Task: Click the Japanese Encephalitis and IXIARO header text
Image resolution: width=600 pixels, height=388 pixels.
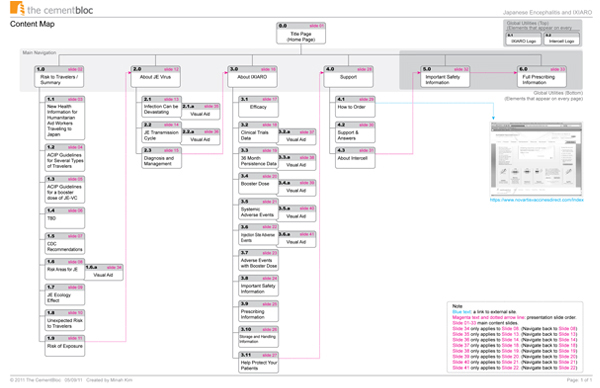Action: click(547, 13)
